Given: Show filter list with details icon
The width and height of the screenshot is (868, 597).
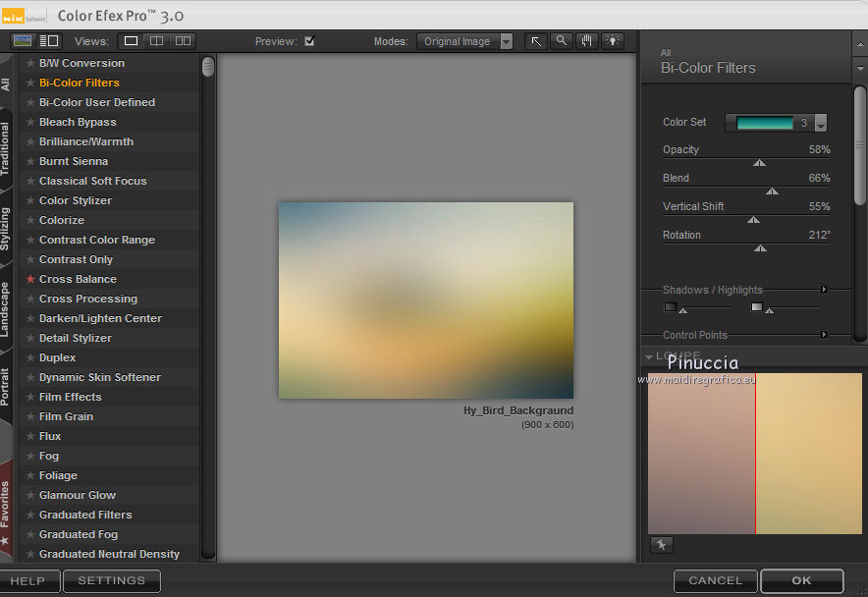Looking at the screenshot, I should pyautogui.click(x=48, y=41).
